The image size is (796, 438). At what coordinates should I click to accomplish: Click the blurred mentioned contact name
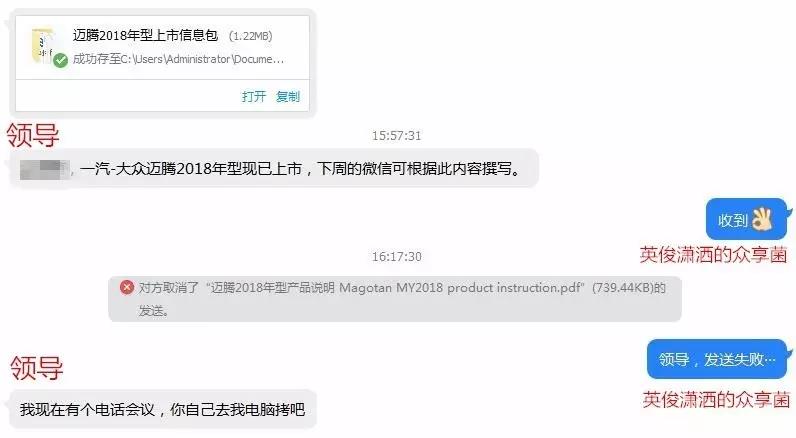[x=45, y=169]
